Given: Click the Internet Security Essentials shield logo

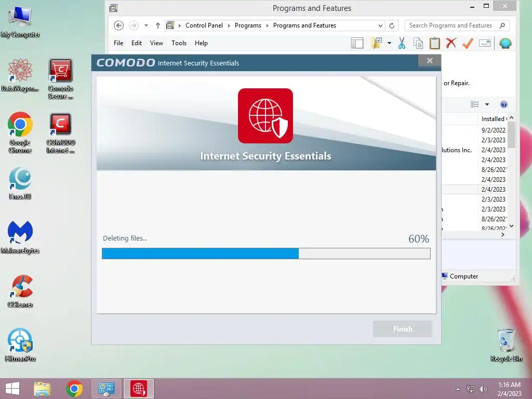Looking at the screenshot, I should click(265, 116).
